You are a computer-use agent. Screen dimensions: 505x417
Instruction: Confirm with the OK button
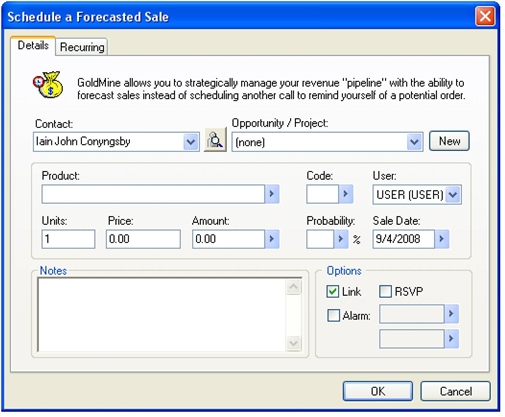(378, 391)
